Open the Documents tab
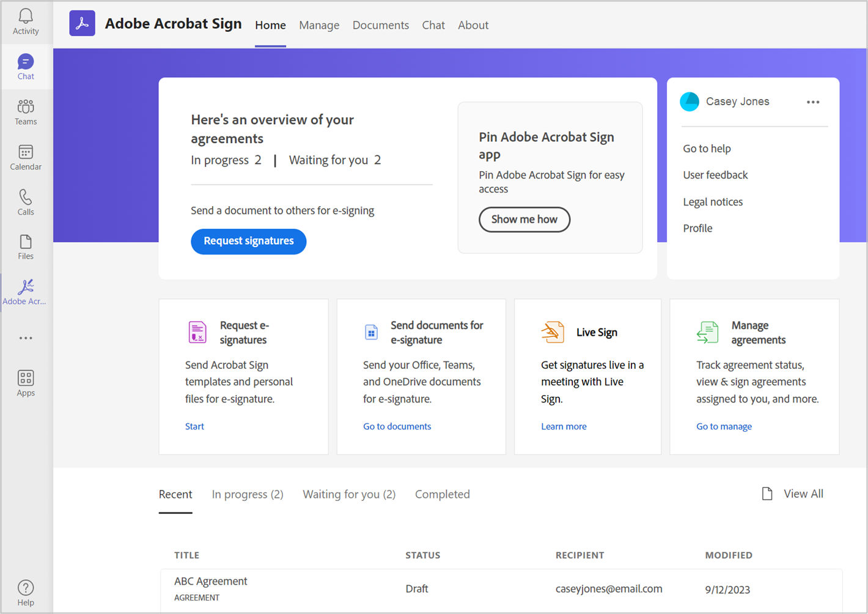 click(x=381, y=25)
